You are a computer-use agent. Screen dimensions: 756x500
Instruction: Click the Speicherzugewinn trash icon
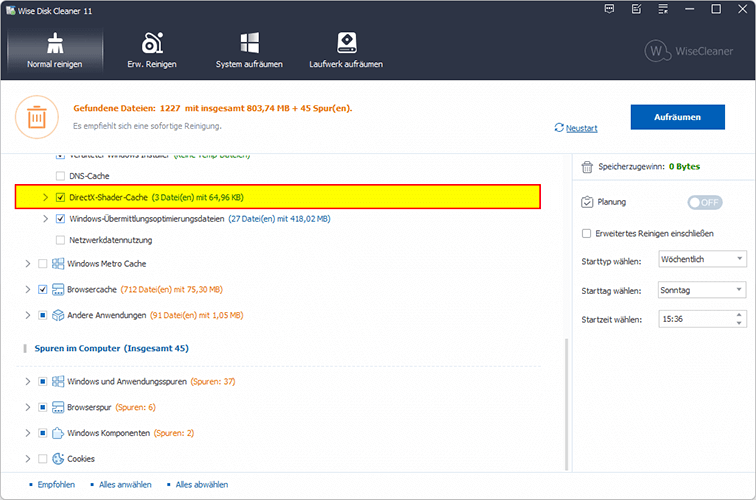pyautogui.click(x=587, y=167)
